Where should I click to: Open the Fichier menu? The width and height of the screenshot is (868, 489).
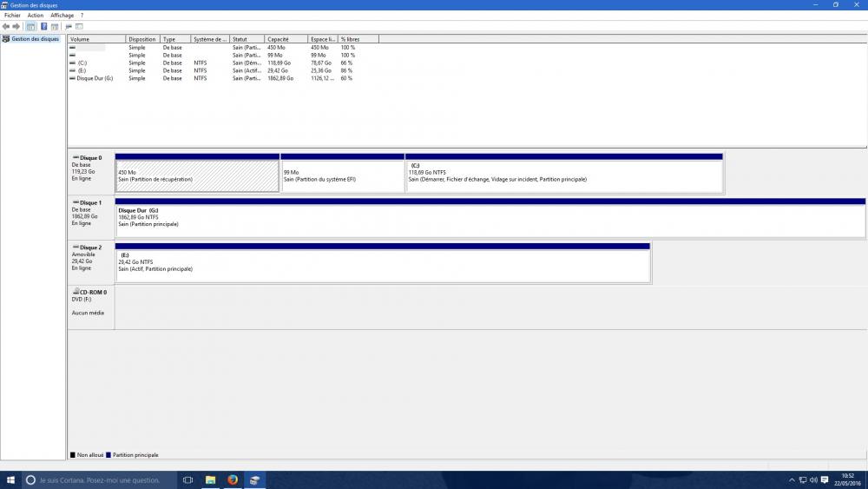point(12,16)
